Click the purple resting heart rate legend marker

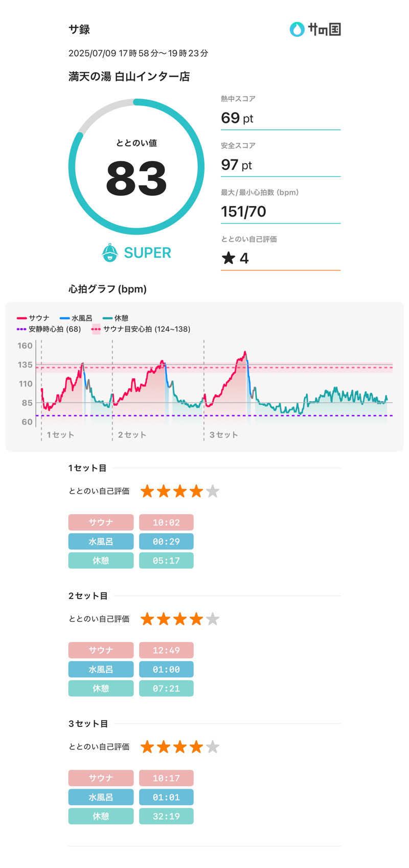(x=21, y=329)
